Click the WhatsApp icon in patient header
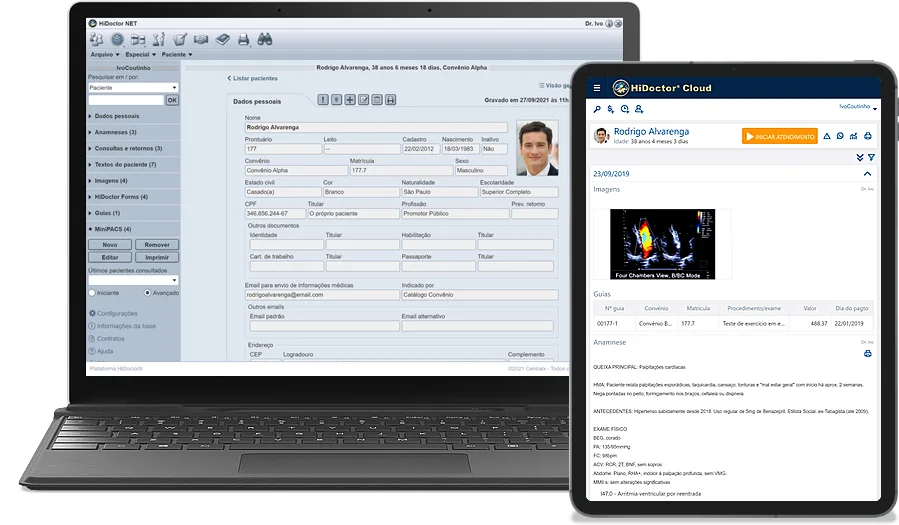The image size is (899, 525). [x=840, y=136]
